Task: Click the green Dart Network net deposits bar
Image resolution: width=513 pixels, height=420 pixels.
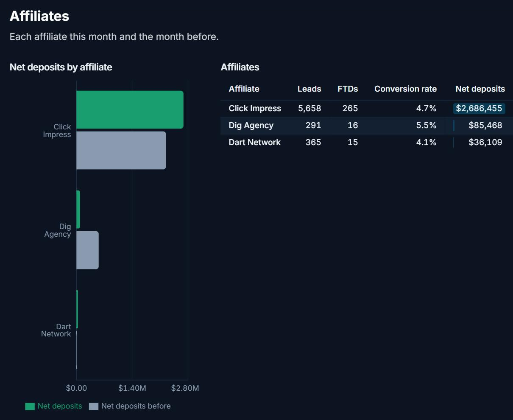Action: pyautogui.click(x=77, y=309)
